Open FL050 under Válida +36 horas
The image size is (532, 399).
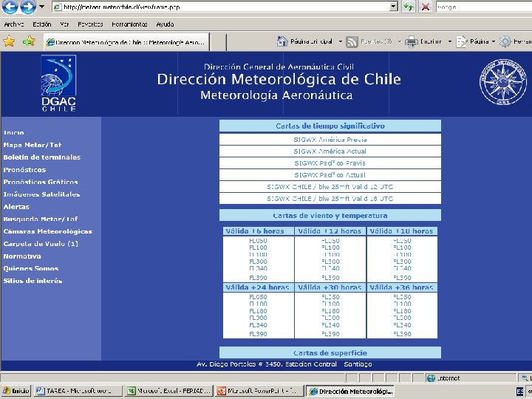point(402,297)
